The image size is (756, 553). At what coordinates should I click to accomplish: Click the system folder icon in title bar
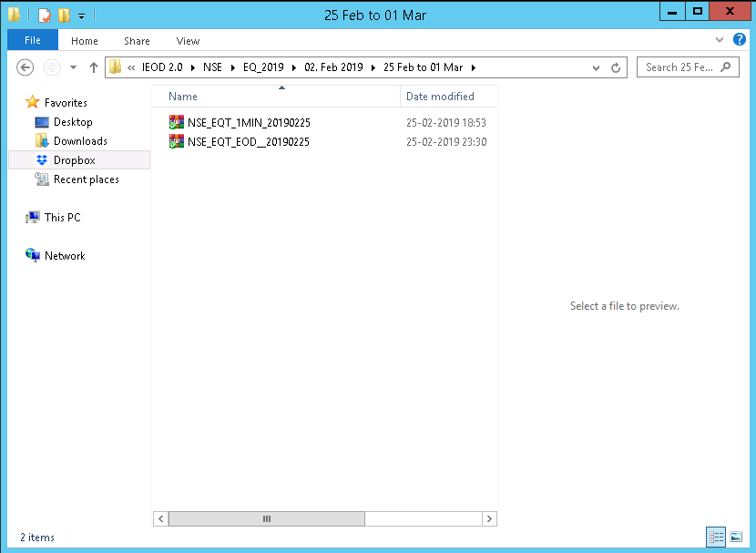(14, 15)
